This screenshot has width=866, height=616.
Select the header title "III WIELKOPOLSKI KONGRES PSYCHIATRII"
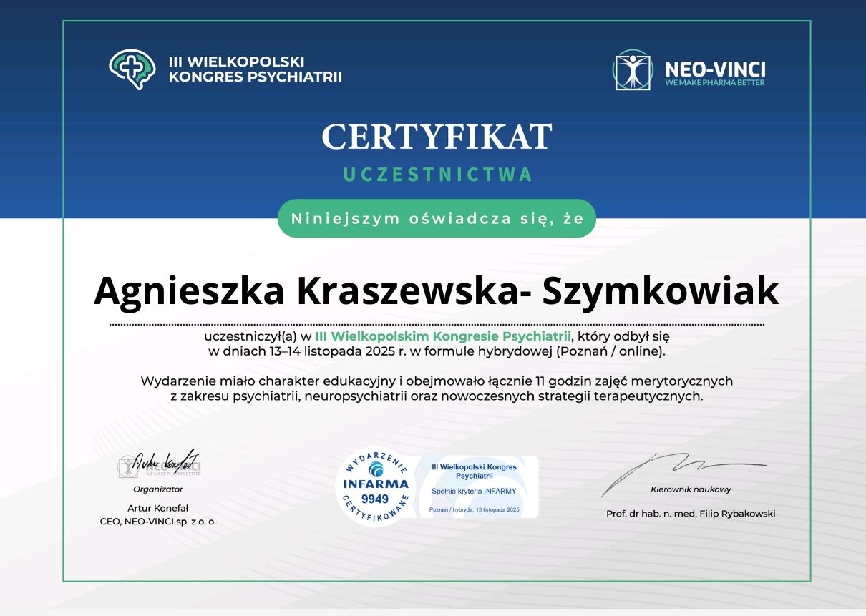[x=256, y=69]
